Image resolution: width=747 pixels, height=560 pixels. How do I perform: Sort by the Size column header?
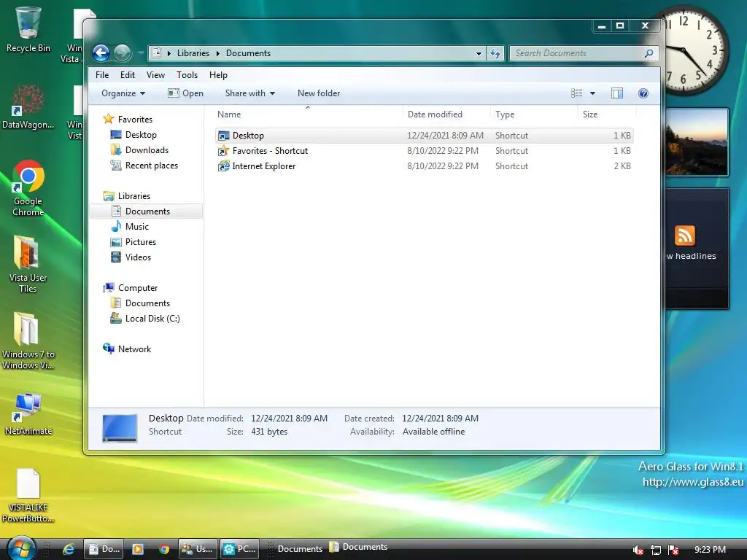pyautogui.click(x=607, y=114)
